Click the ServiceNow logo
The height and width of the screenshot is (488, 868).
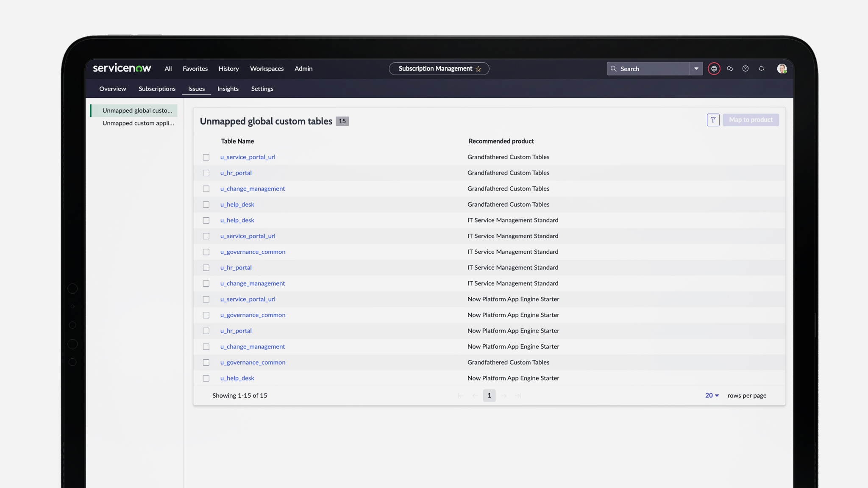click(122, 68)
